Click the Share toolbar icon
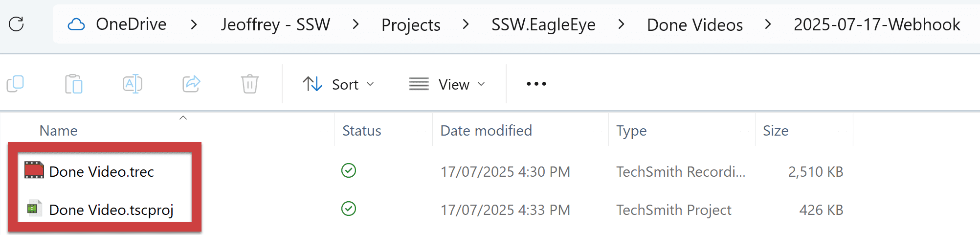980x235 pixels. pyautogui.click(x=191, y=84)
